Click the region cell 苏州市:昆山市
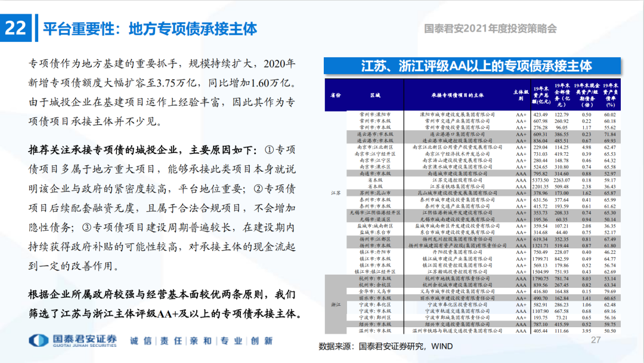Screen dimensions: 644x363 click(x=375, y=193)
